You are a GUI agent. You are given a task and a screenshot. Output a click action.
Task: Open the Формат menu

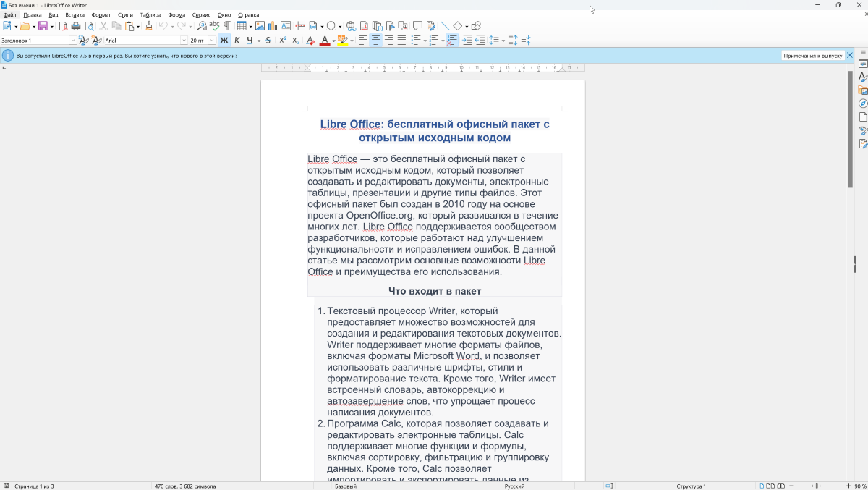(x=101, y=14)
